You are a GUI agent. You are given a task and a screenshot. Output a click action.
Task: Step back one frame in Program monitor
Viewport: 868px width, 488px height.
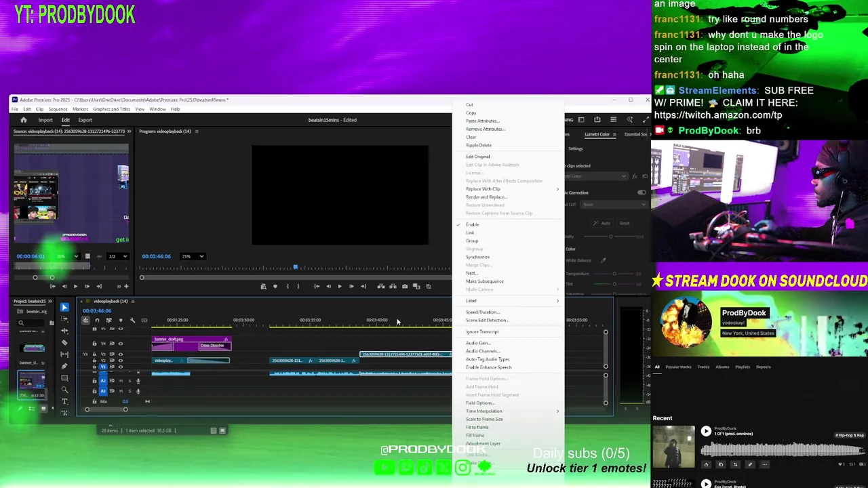click(328, 287)
